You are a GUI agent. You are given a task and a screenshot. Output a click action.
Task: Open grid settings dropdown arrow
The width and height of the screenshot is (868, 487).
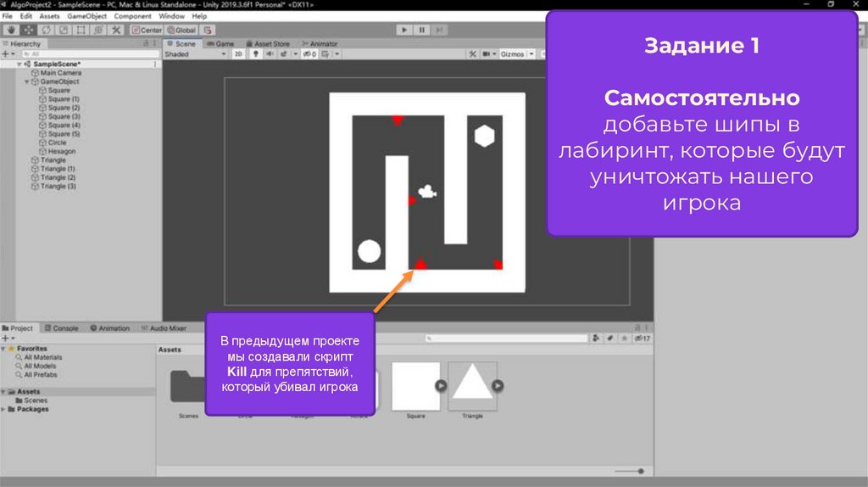337,54
